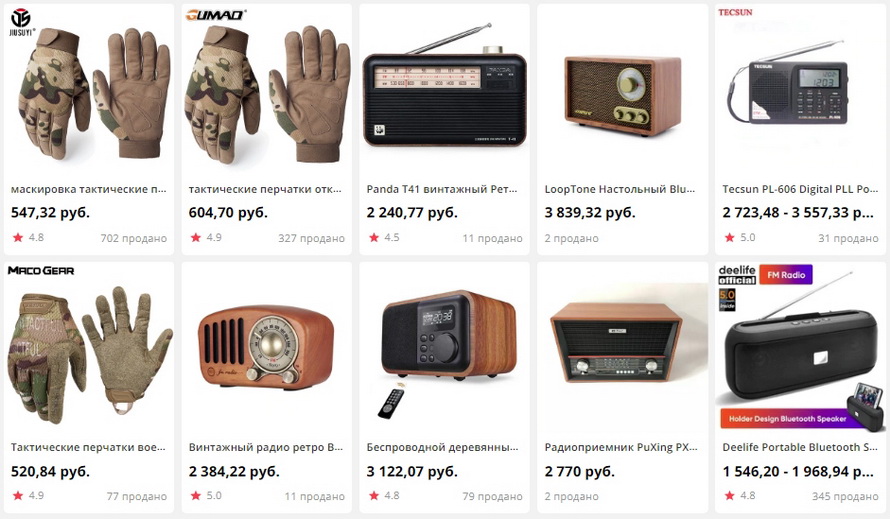Screen dimensions: 890x519
Task: Click the star rating 5.0 under Tecsun radio
Action: [x=740, y=237]
